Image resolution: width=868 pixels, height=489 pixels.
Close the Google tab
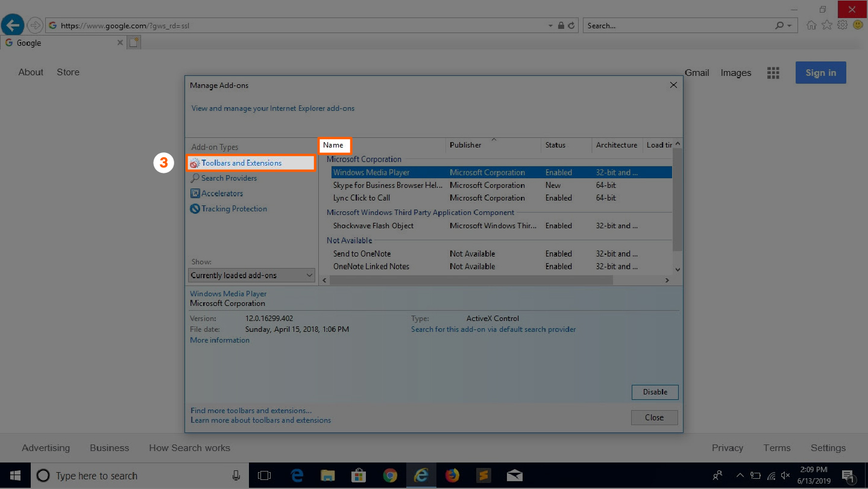[120, 43]
